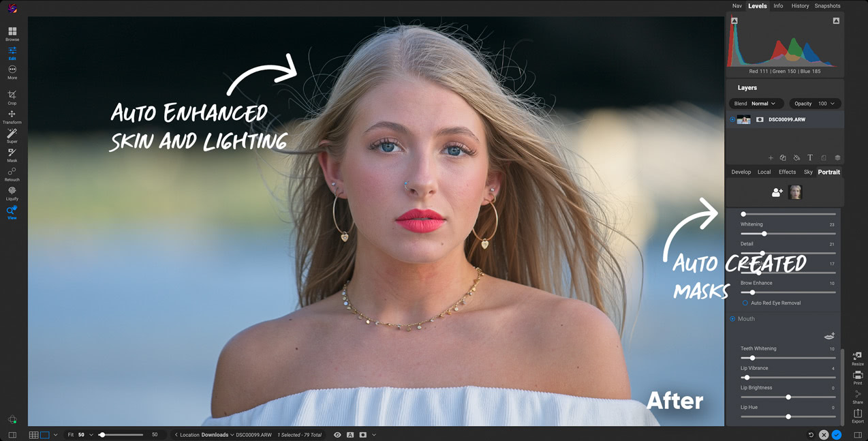The height and width of the screenshot is (441, 868).
Task: Open the Blend mode Normal dropdown
Action: [x=756, y=104]
